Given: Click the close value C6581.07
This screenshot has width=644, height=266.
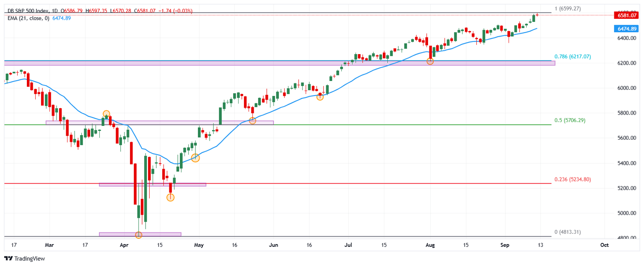Looking at the screenshot, I should pos(144,11).
